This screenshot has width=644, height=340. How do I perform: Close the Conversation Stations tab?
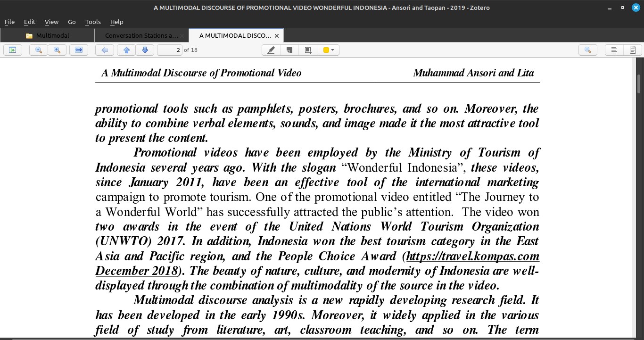pyautogui.click(x=182, y=36)
